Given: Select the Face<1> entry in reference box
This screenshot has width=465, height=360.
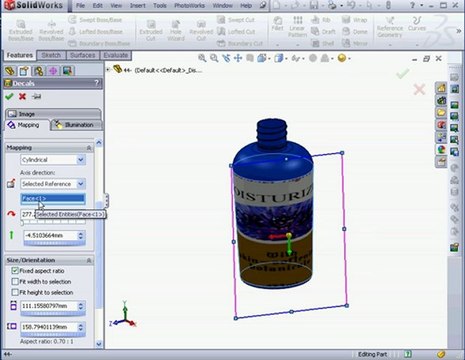Looking at the screenshot, I should tap(53, 198).
